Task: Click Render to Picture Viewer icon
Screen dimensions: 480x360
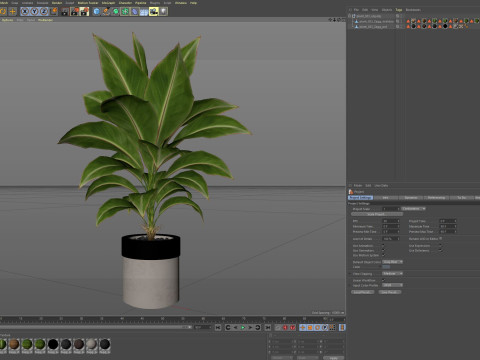Action: pyautogui.click(x=75, y=12)
